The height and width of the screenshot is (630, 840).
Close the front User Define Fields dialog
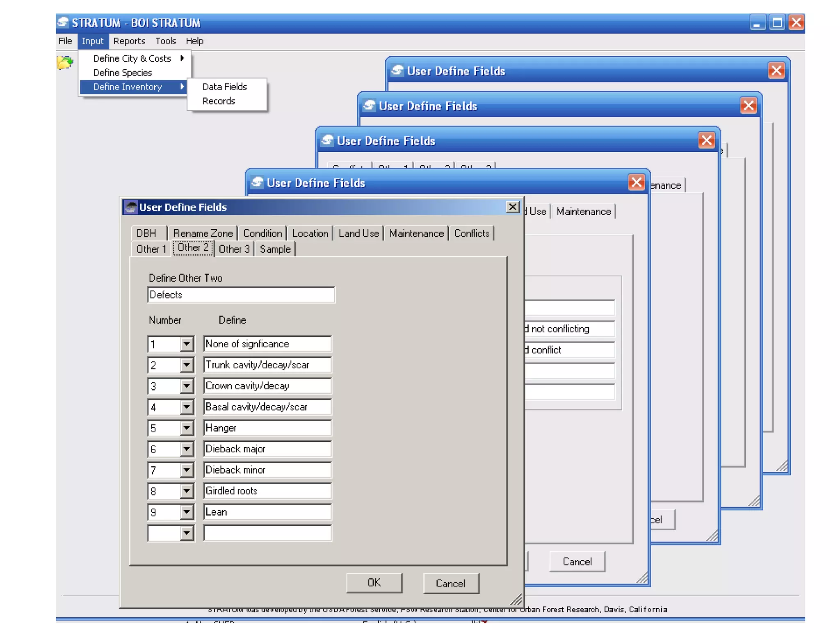(x=512, y=207)
